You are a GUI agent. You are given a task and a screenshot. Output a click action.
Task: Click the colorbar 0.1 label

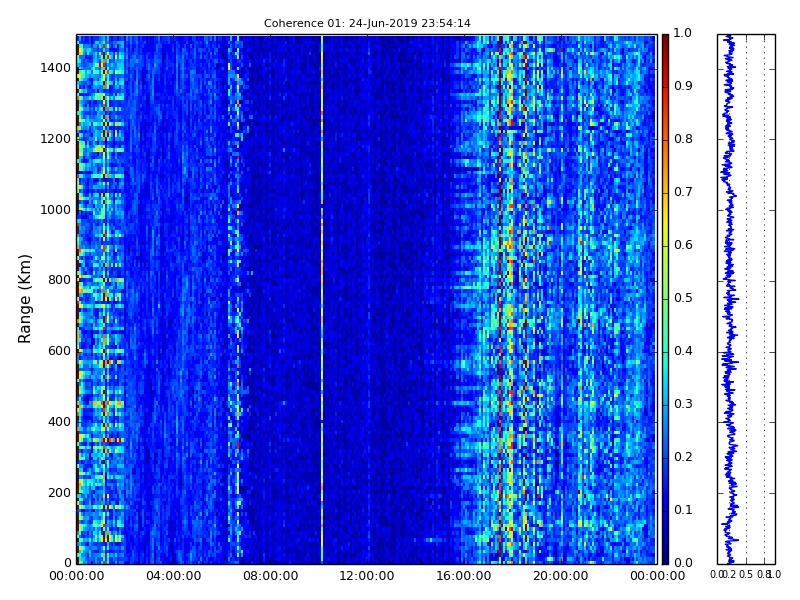pos(683,510)
